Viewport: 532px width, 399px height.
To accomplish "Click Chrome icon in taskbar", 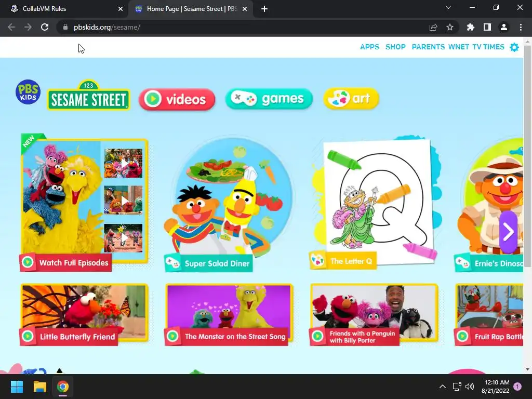I will [x=62, y=387].
